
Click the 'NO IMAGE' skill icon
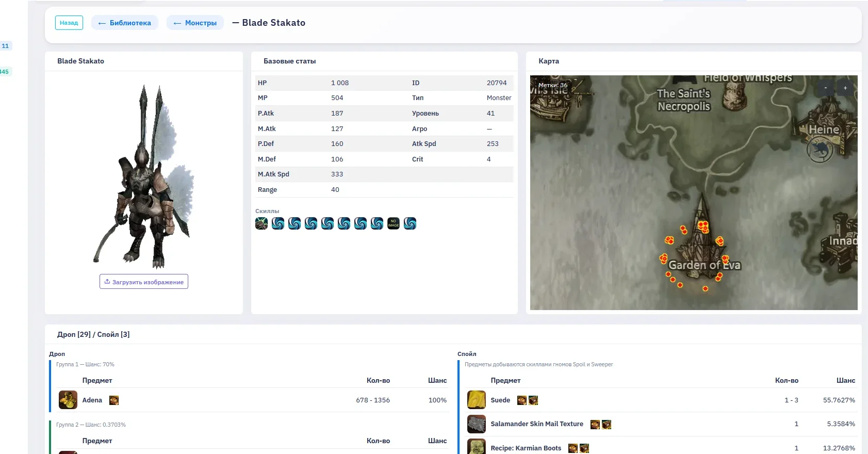394,223
